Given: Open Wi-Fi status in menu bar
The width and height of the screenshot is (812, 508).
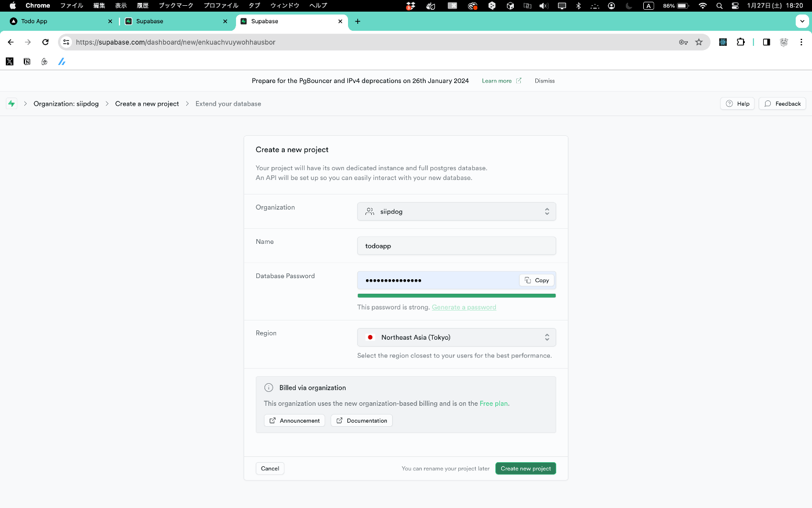Looking at the screenshot, I should pos(702,5).
